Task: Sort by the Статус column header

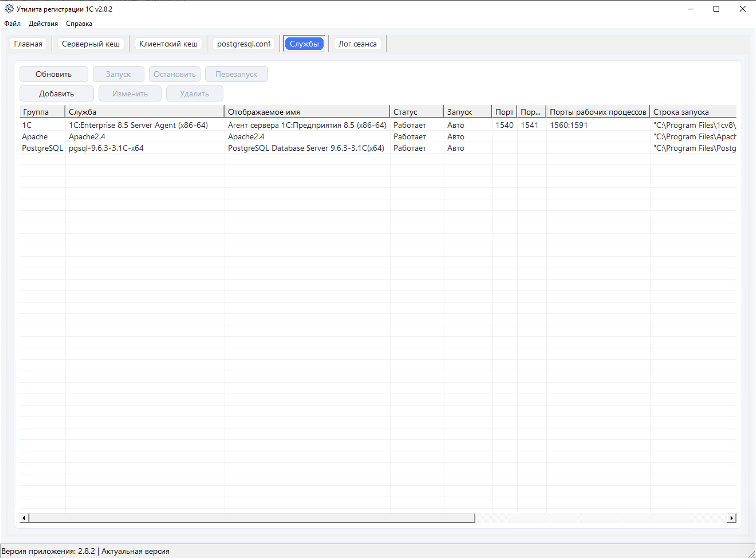Action: coord(417,112)
